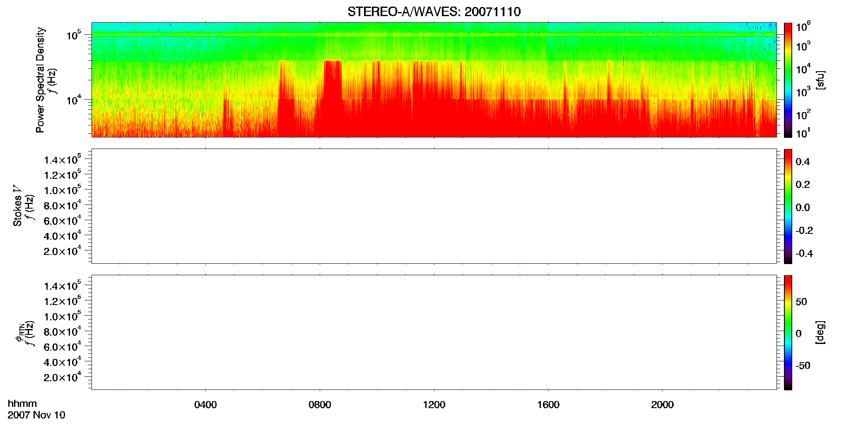Click the plot title STEREO-A/WAVES: 20071110
Image resolution: width=868 pixels, height=447 pixels.
pyautogui.click(x=434, y=12)
